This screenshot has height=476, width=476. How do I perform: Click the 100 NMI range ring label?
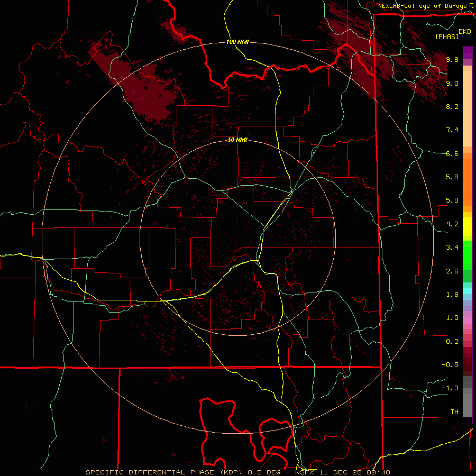click(237, 42)
